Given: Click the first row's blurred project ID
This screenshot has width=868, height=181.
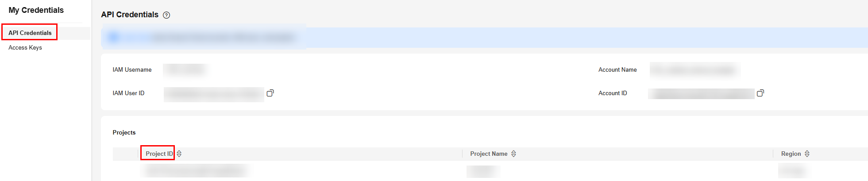Looking at the screenshot, I should coord(194,170).
